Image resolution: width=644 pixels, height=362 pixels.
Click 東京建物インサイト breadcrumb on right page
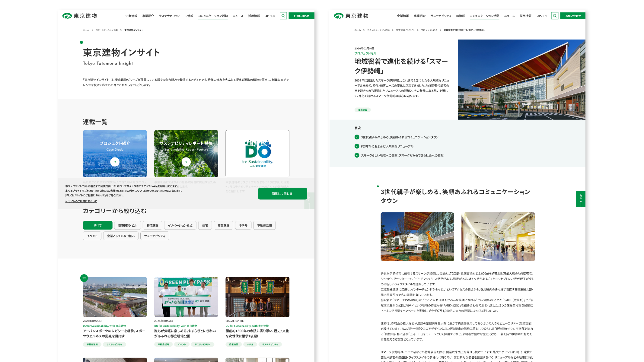click(405, 30)
